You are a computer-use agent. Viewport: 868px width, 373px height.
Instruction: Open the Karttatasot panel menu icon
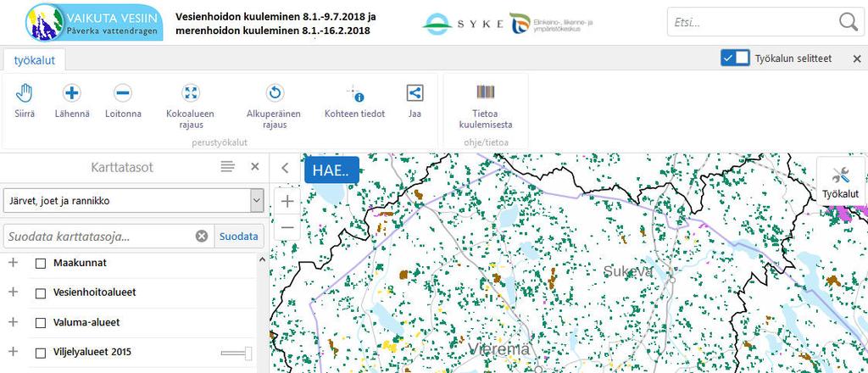click(x=227, y=166)
